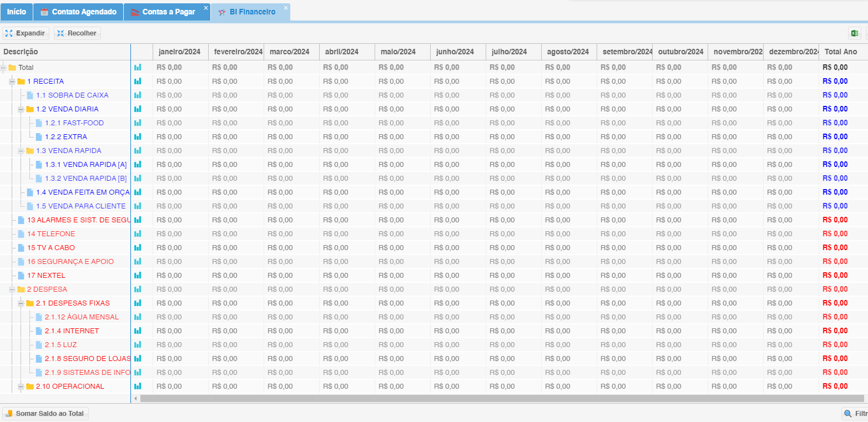This screenshot has width=868, height=422.
Task: Open chart icon for 1 RECEITA row
Action: pos(138,81)
